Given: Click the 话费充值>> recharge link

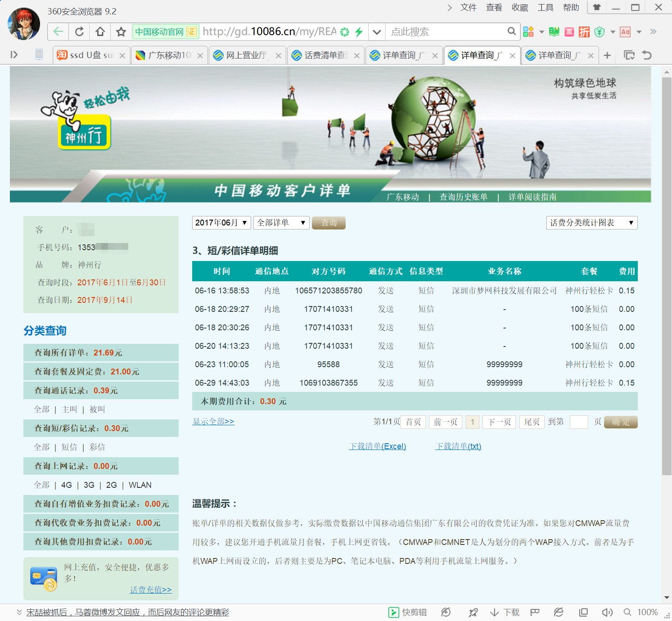Looking at the screenshot, I should [151, 589].
